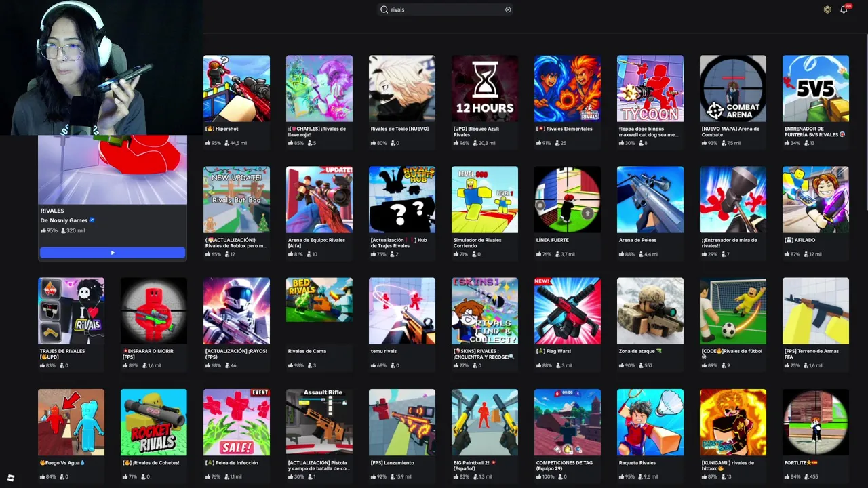Open Simulador de Rivales Corriendo thumbnail

coord(485,200)
